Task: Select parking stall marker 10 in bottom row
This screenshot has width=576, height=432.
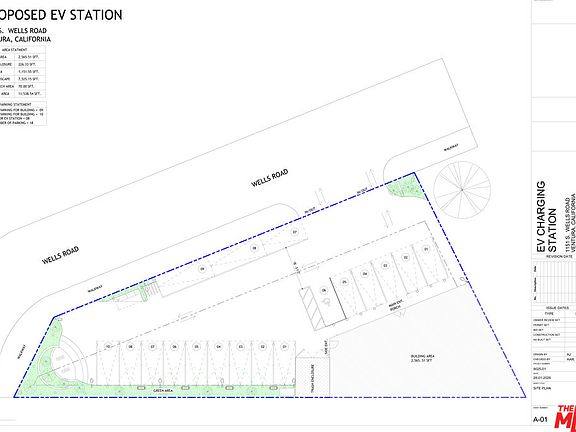Action: (108, 346)
